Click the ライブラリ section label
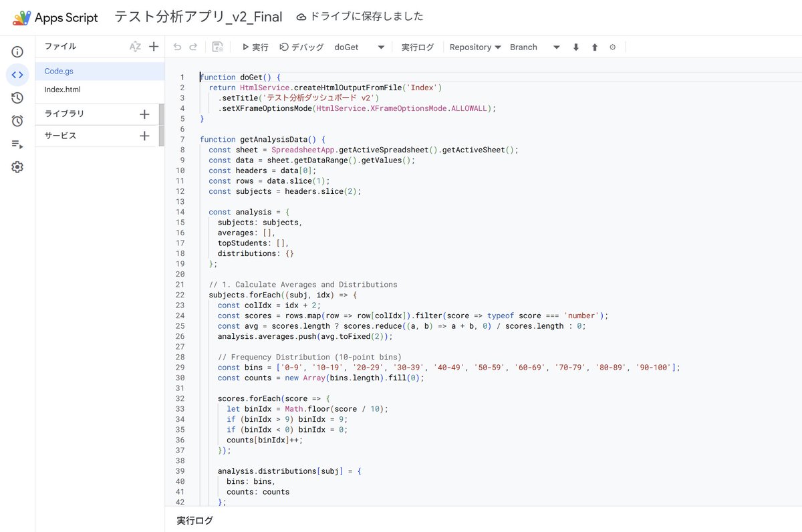This screenshot has height=532, width=802. [x=64, y=114]
